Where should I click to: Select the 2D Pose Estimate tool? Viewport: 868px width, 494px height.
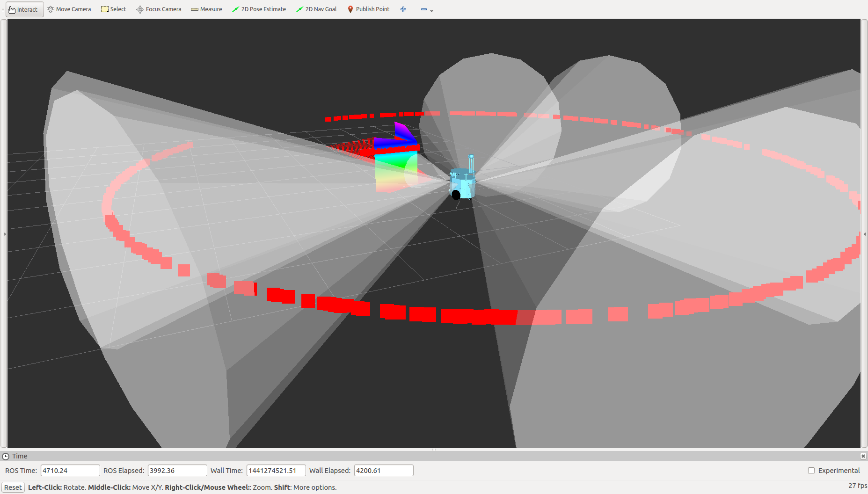click(259, 9)
